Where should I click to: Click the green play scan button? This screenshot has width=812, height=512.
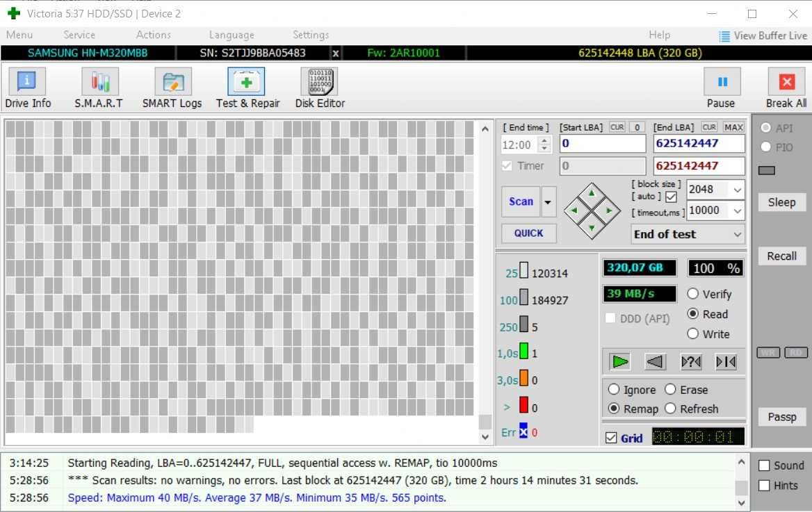point(619,361)
